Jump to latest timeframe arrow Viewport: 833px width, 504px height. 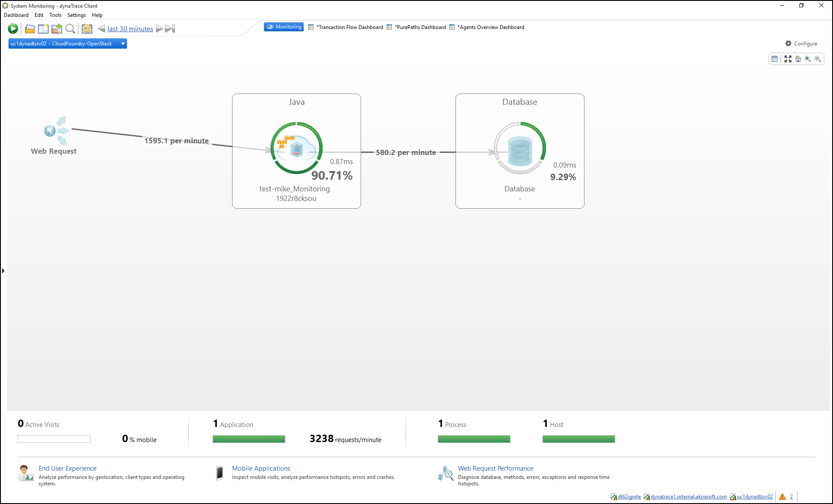click(170, 29)
